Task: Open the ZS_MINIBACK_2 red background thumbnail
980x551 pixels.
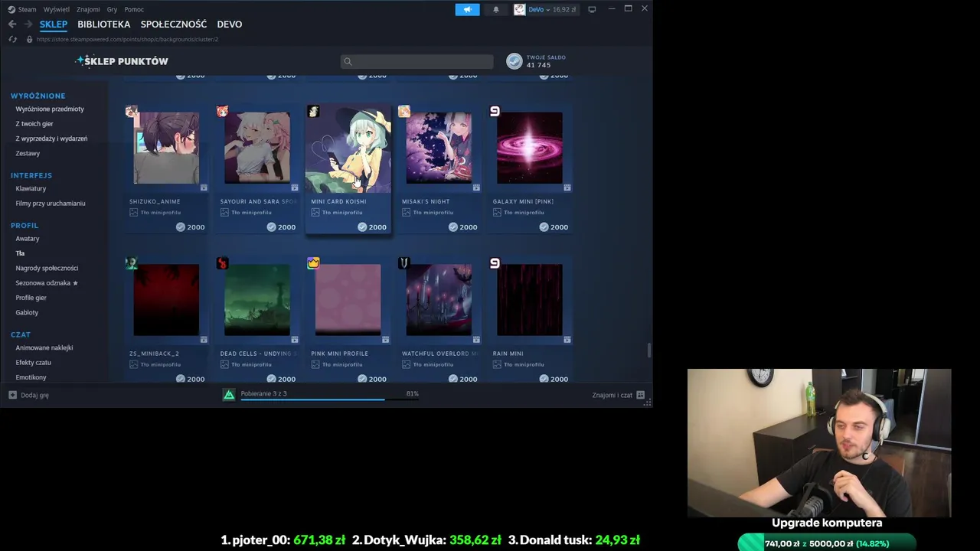Action: tap(166, 300)
